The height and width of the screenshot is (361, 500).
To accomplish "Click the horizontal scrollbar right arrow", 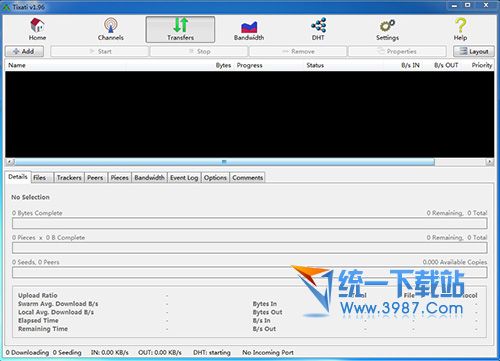I will 490,162.
